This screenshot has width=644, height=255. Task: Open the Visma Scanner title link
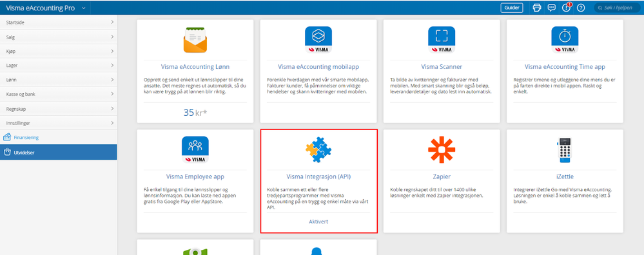tap(442, 67)
